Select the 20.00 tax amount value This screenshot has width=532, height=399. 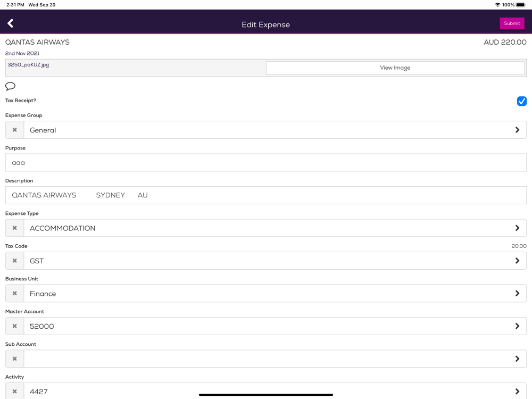[x=519, y=246]
